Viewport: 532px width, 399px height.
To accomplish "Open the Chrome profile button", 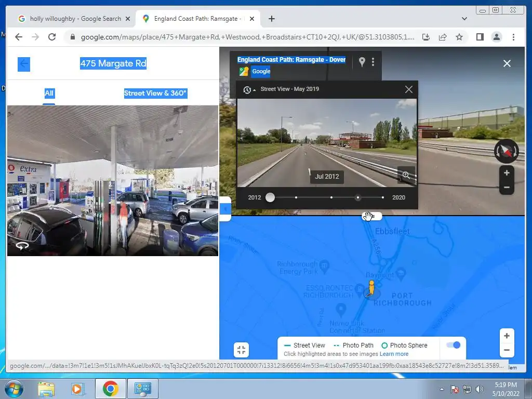I will tap(496, 37).
